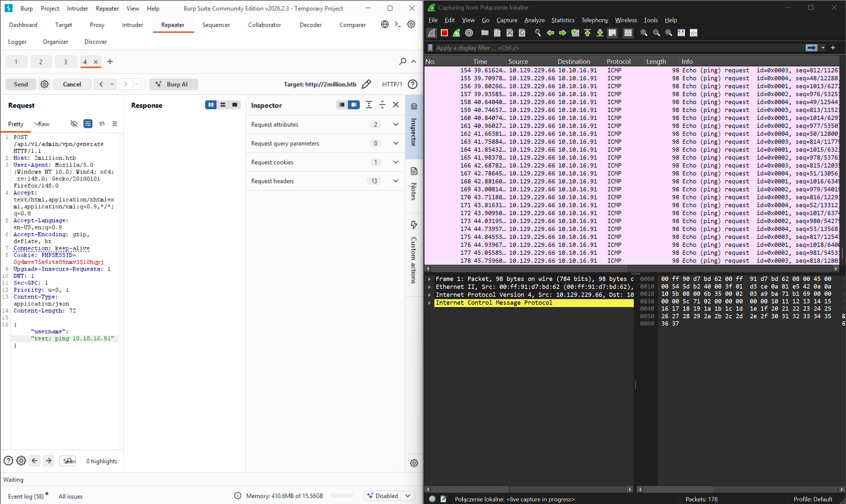Expand the Ethernet II packet details
846x504 pixels.
pos(429,287)
